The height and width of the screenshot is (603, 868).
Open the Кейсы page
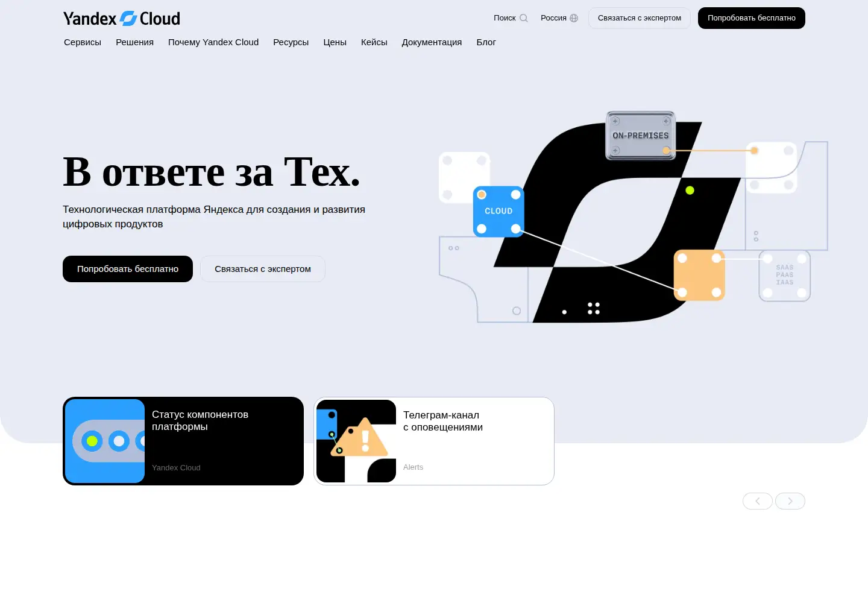pos(374,42)
